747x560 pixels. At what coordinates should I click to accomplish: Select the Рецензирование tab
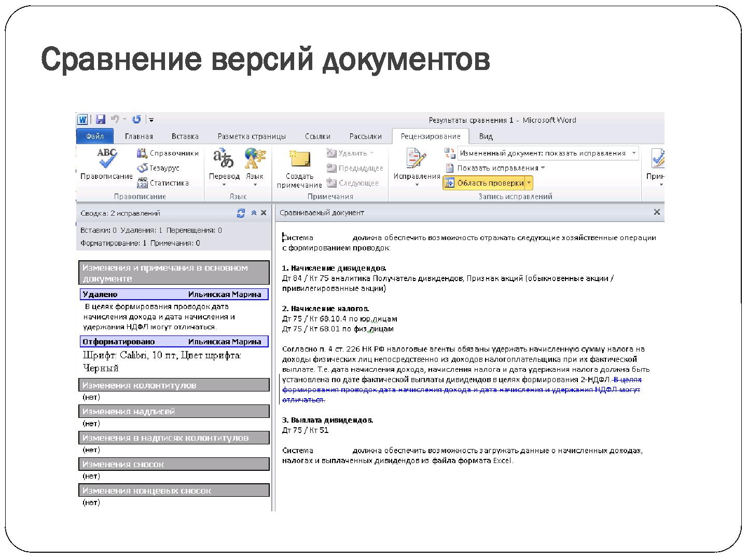(431, 136)
